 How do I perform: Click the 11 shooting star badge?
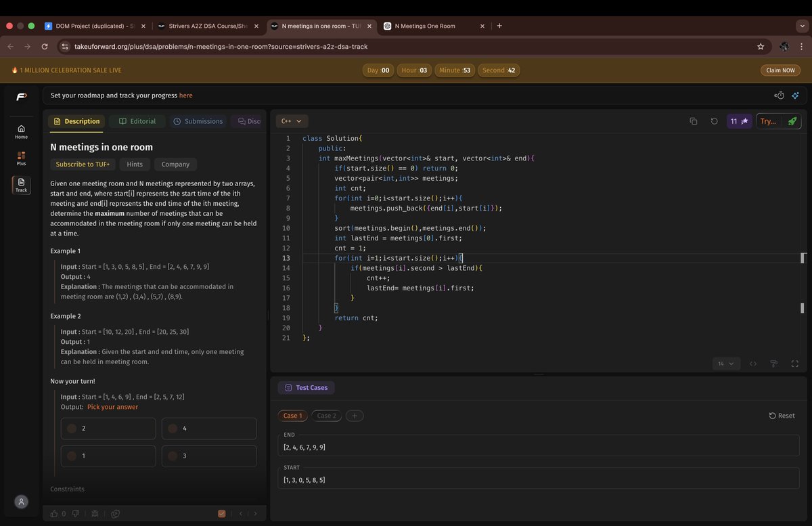pyautogui.click(x=739, y=121)
